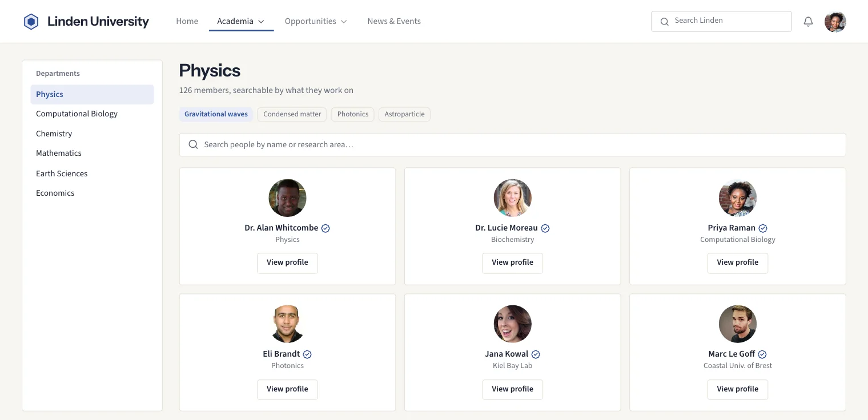Click the Linden University hexagon logo

tap(31, 22)
